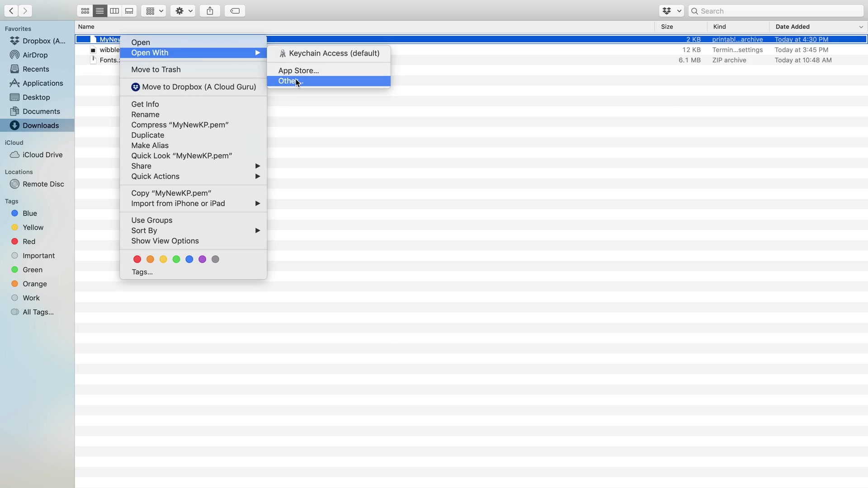This screenshot has width=868, height=488.
Task: Open AirDrop from the sidebar
Action: pyautogui.click(x=35, y=55)
